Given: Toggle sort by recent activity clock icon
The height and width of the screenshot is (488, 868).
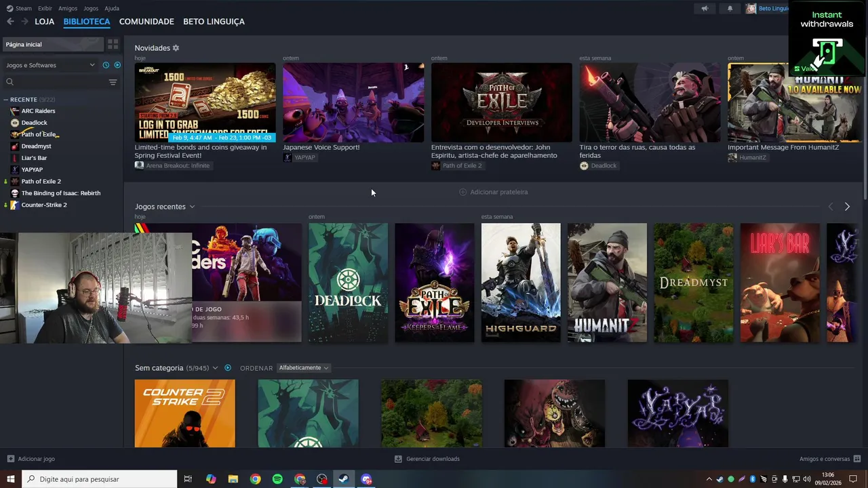Looking at the screenshot, I should [106, 65].
